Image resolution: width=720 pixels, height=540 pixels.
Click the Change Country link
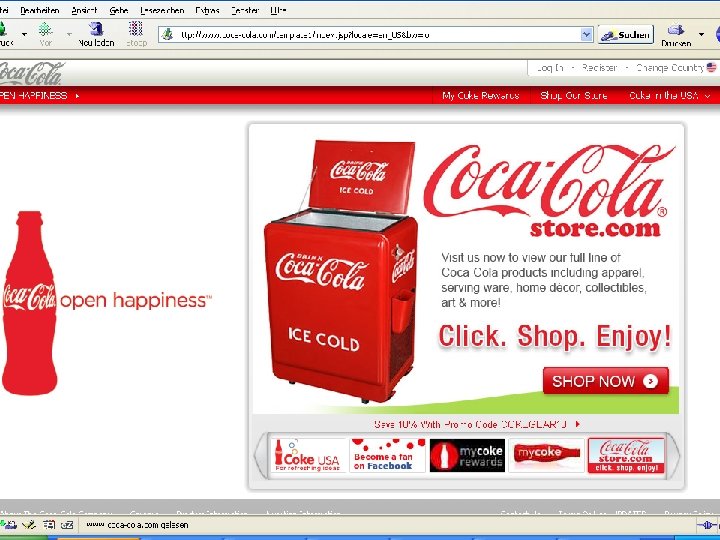tap(670, 68)
